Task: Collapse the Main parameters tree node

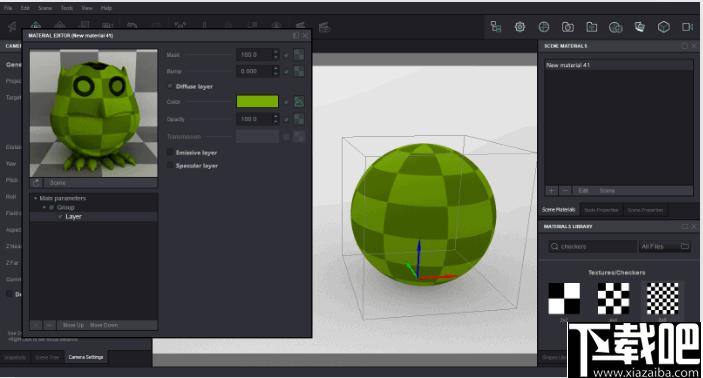Action: click(35, 198)
